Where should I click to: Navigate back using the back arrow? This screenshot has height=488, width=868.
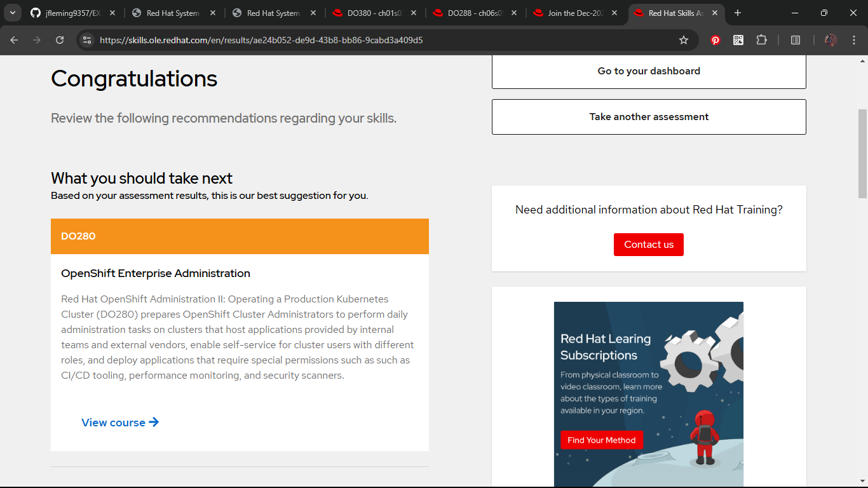click(13, 39)
